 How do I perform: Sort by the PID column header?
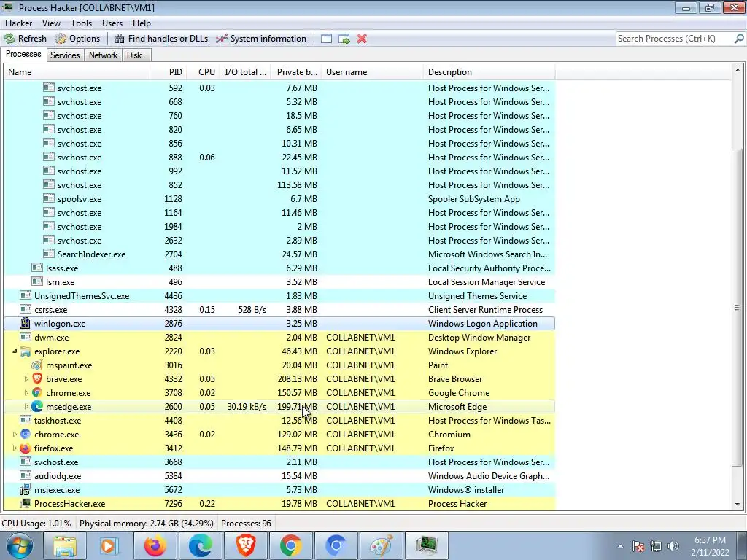[x=168, y=72]
